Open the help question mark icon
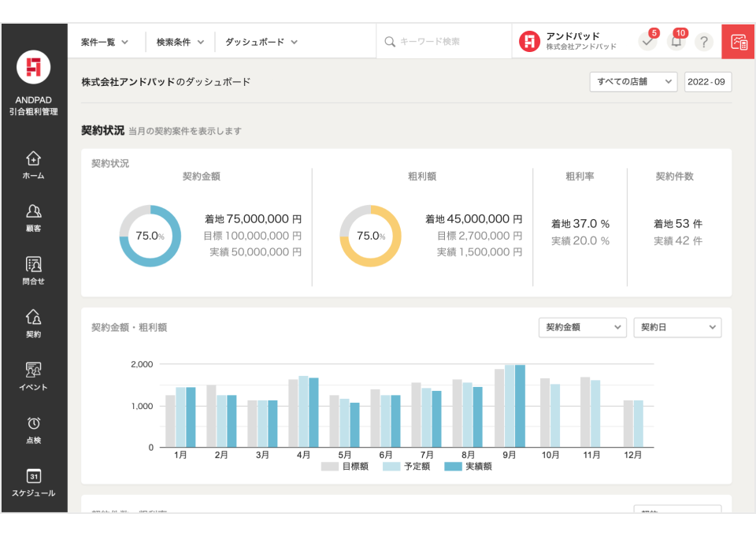The width and height of the screenshot is (756, 536). pos(704,42)
